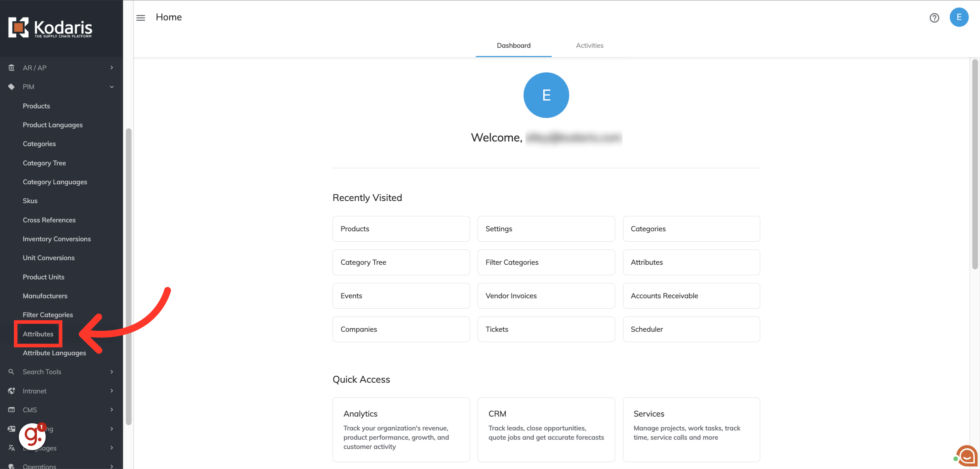Open the help question mark icon

coord(934,17)
